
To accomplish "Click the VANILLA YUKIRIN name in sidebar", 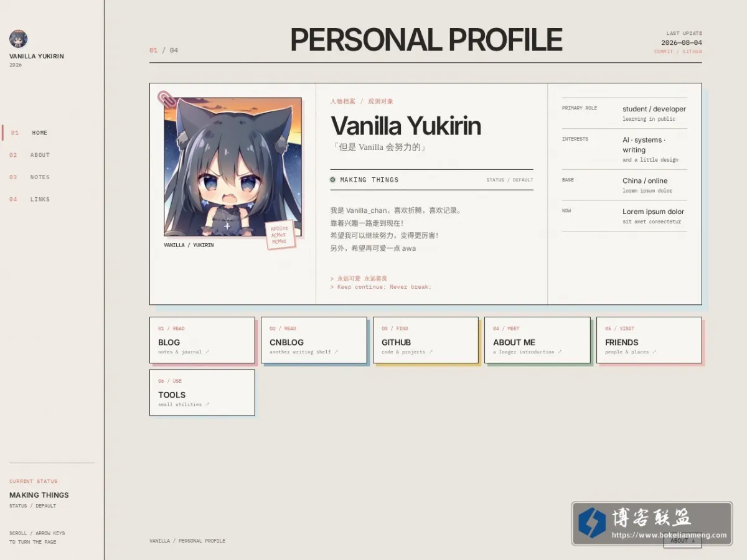I will pos(37,56).
